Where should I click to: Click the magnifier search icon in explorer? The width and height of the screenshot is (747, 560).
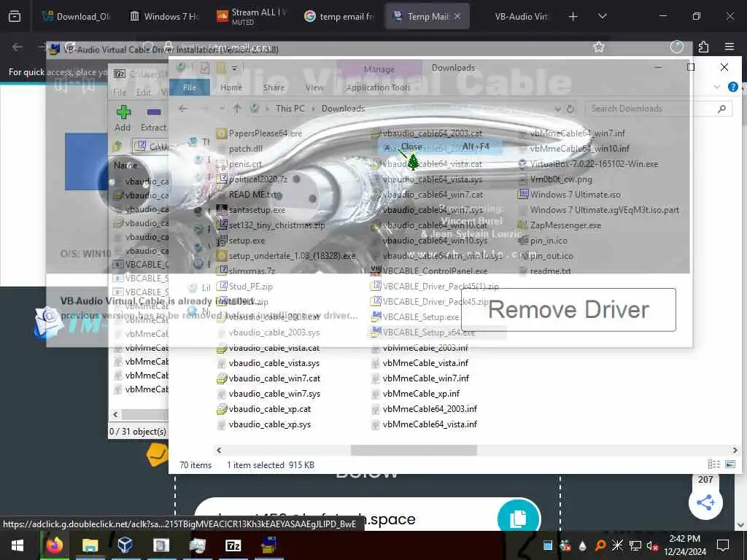pyautogui.click(x=721, y=109)
